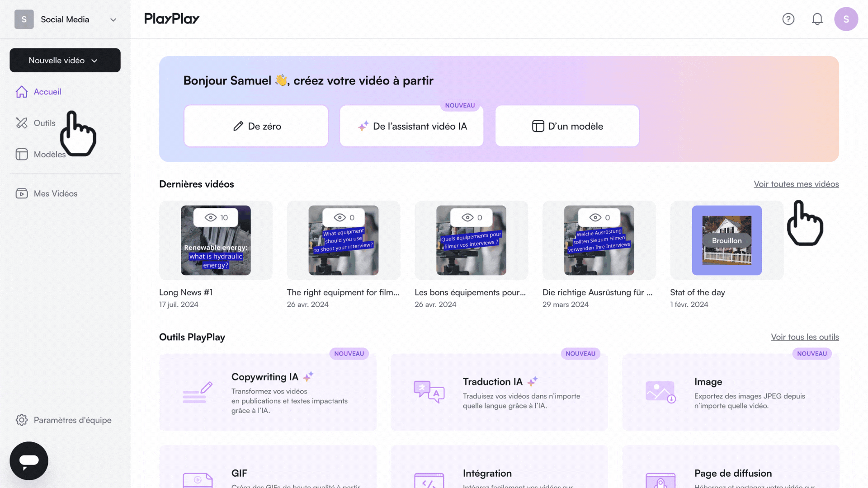Open Voir toutes mes vidéos link

point(796,184)
